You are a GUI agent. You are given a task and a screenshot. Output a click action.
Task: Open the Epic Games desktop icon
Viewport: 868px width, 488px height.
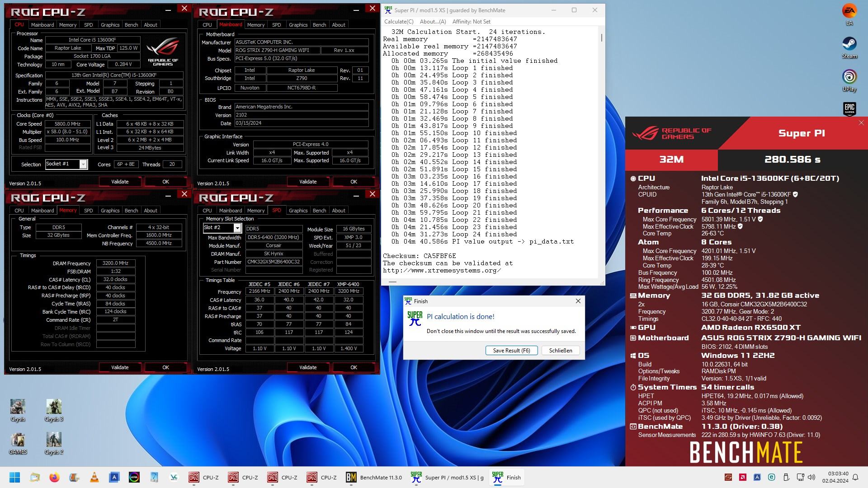click(849, 108)
